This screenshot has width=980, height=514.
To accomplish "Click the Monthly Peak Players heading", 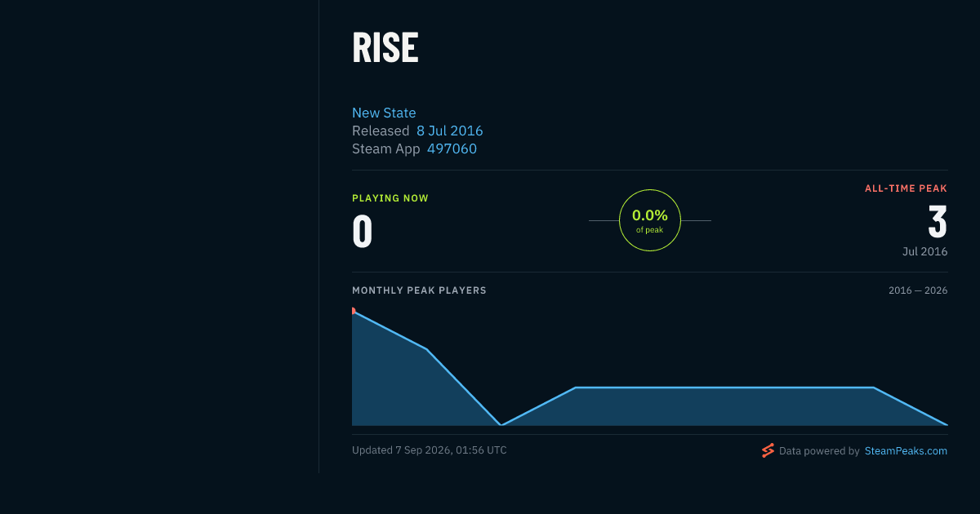I will click(x=419, y=290).
